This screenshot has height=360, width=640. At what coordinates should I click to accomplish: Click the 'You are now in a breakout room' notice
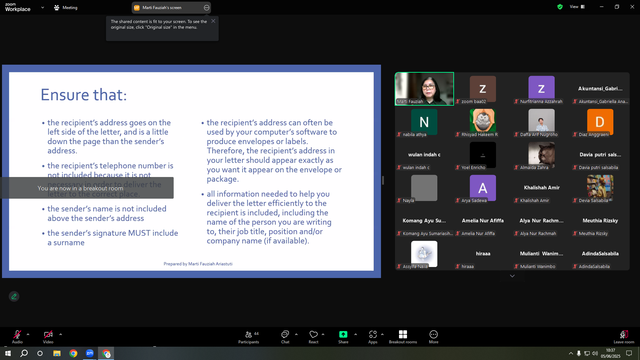point(87,188)
